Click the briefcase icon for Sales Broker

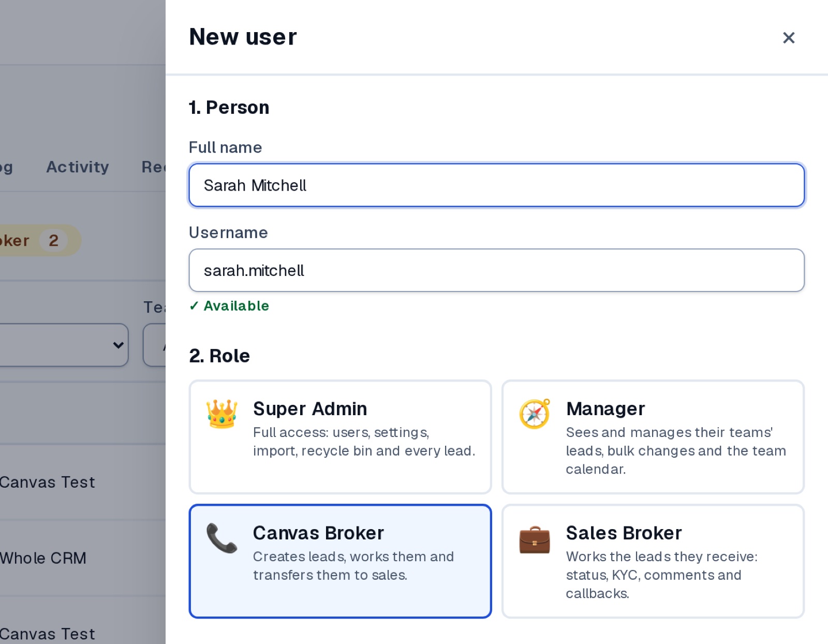tap(535, 539)
